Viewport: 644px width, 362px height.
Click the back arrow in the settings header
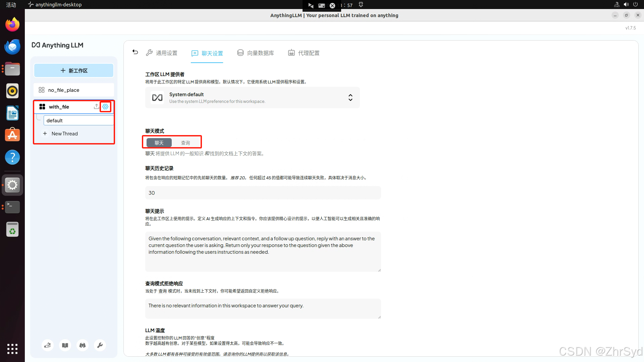[135, 52]
